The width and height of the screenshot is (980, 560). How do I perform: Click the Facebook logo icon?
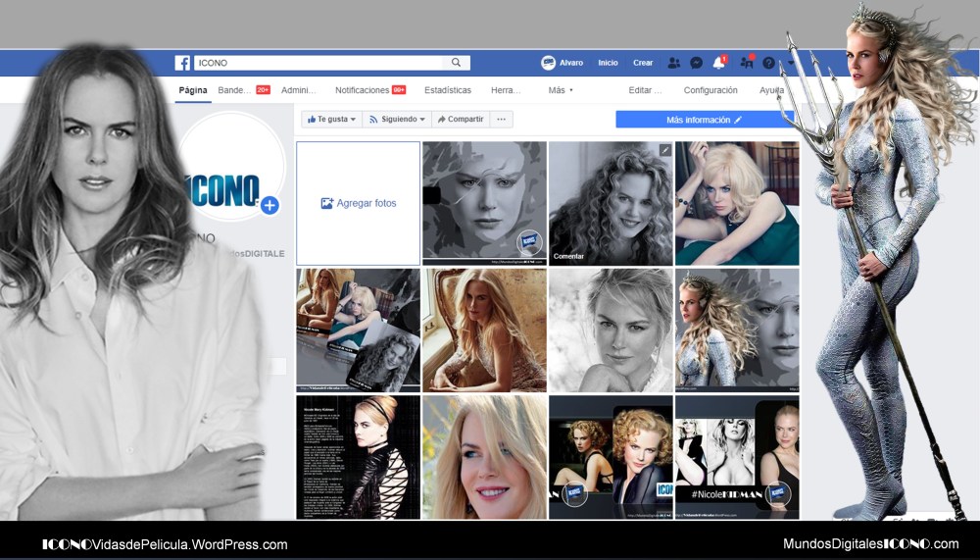[182, 63]
